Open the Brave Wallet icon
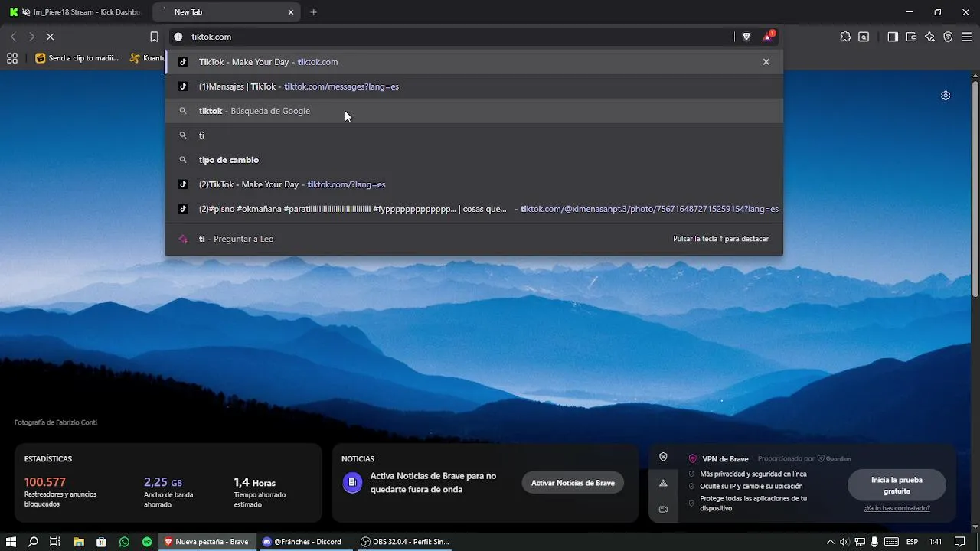The image size is (980, 551). click(911, 37)
